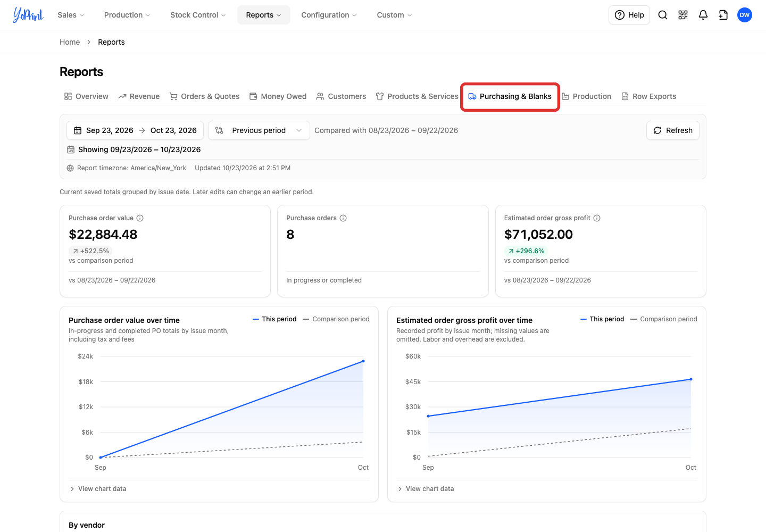Click Sep data point on gross profit chart

coord(428,416)
